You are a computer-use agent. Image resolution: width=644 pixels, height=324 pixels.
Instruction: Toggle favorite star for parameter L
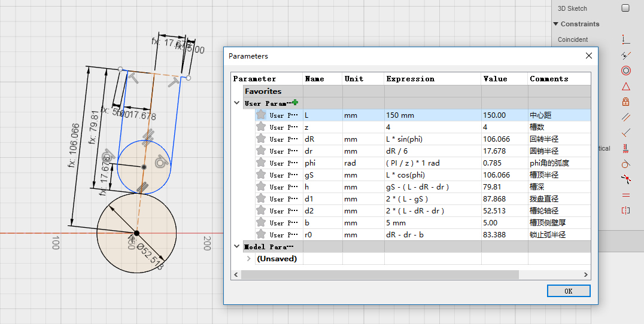pyautogui.click(x=261, y=115)
